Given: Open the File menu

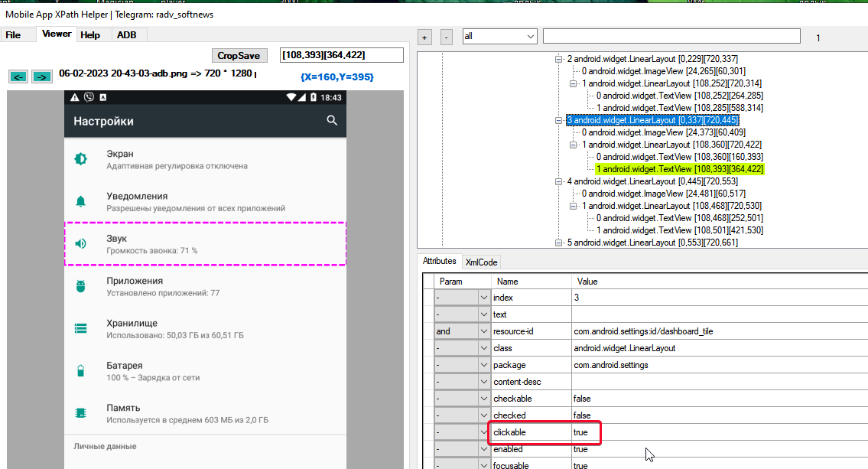Looking at the screenshot, I should (13, 35).
